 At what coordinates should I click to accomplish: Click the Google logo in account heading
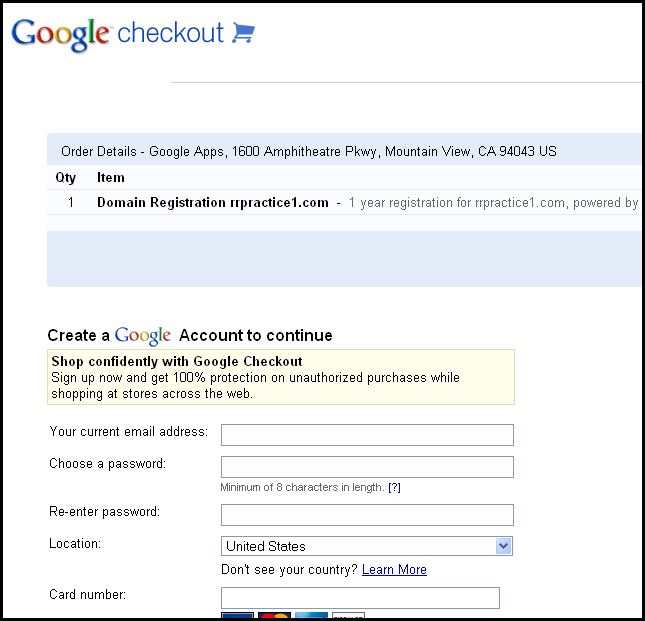coord(142,336)
